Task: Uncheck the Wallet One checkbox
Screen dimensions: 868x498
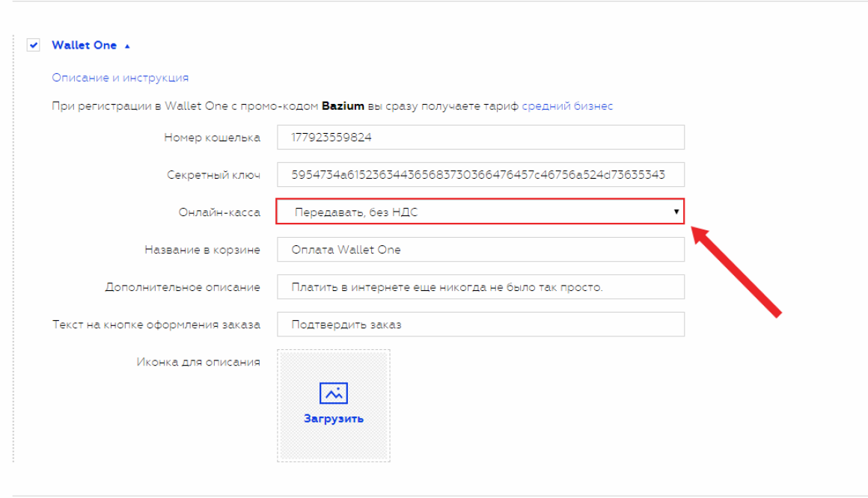Action: [33, 46]
